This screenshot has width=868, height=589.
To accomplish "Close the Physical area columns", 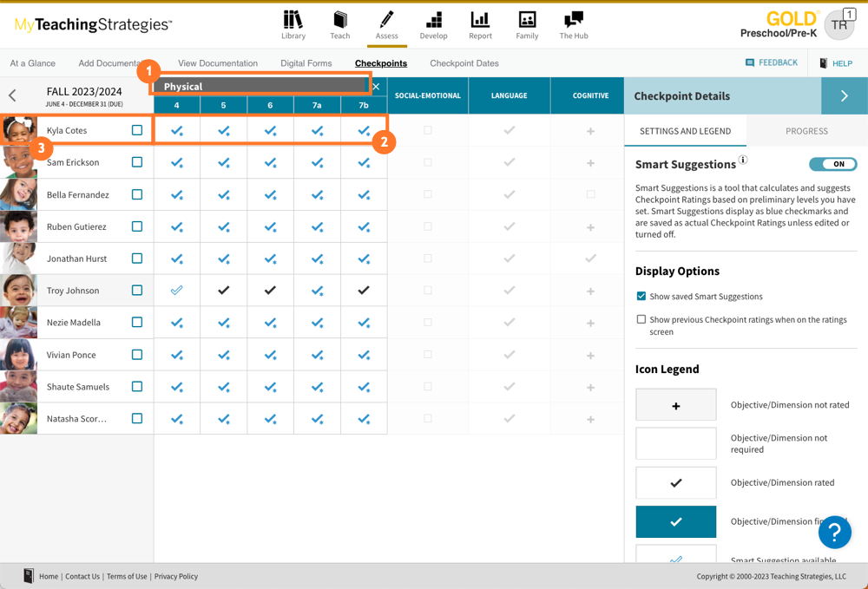I will click(376, 87).
